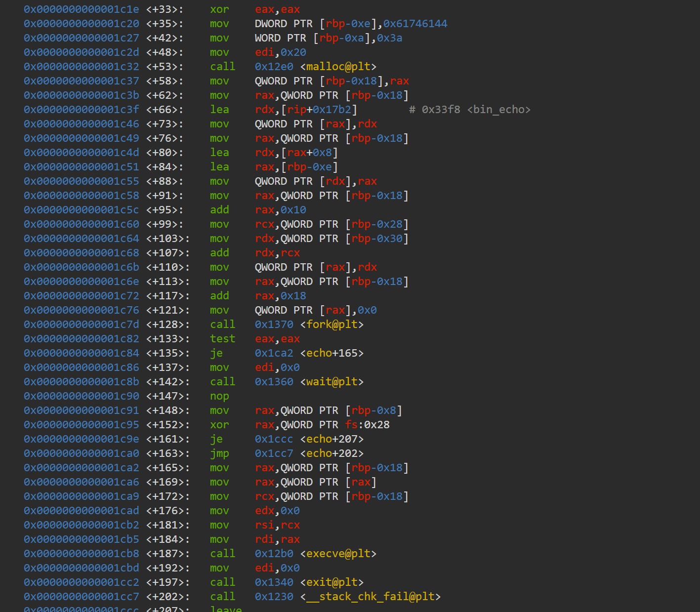Click operand with [rbp-0x28]
700x612 pixels.
tap(332, 224)
